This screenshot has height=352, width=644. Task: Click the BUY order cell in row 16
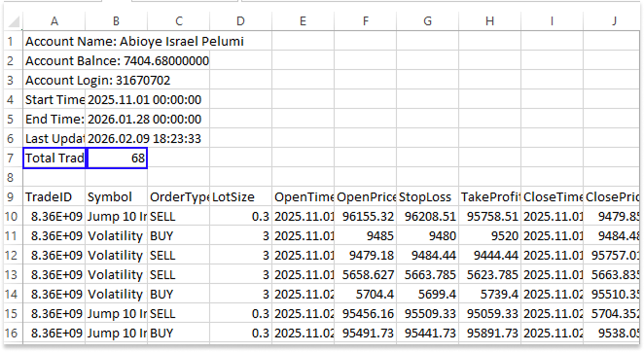[179, 334]
